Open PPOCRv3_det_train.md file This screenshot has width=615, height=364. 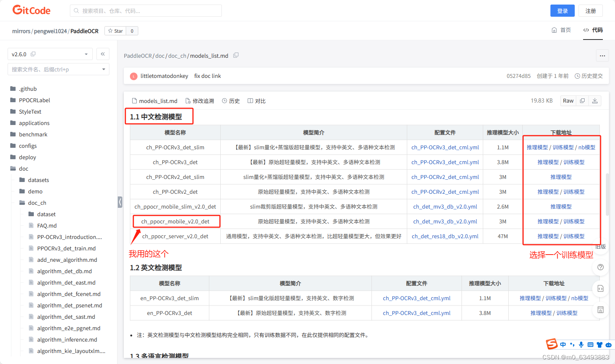click(66, 248)
